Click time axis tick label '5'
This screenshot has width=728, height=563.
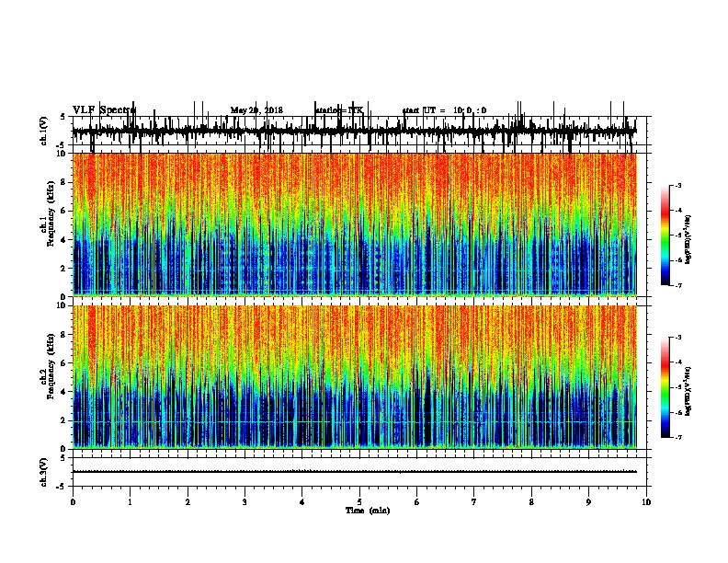tap(359, 502)
